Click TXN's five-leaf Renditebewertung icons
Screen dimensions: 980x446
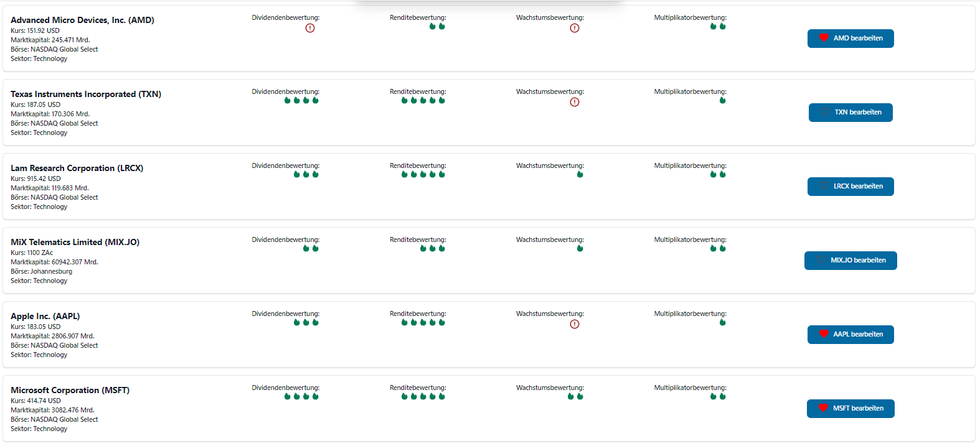(x=423, y=100)
